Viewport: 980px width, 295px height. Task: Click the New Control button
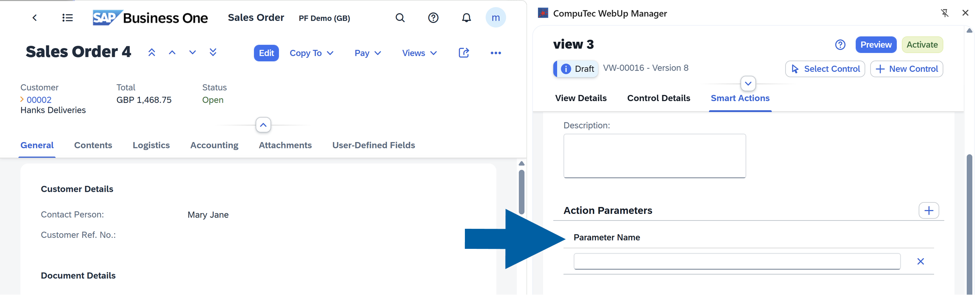(x=906, y=69)
